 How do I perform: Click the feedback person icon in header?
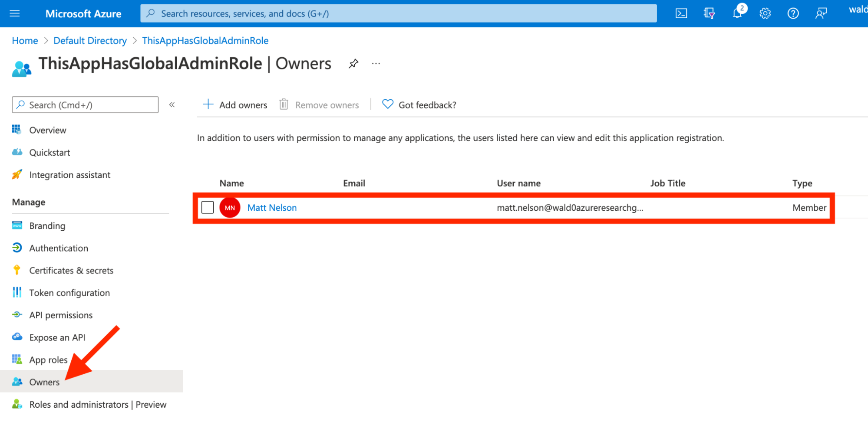[x=820, y=13]
